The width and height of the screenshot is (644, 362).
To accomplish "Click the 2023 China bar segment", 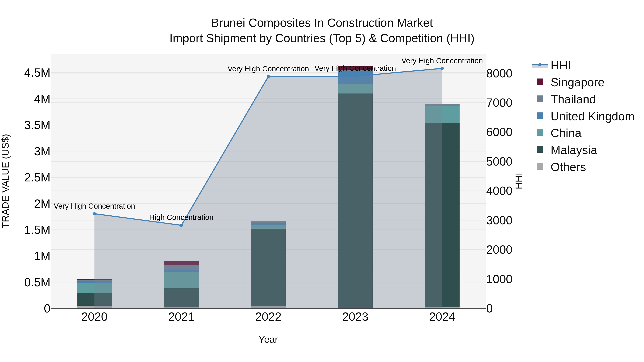I will point(355,89).
